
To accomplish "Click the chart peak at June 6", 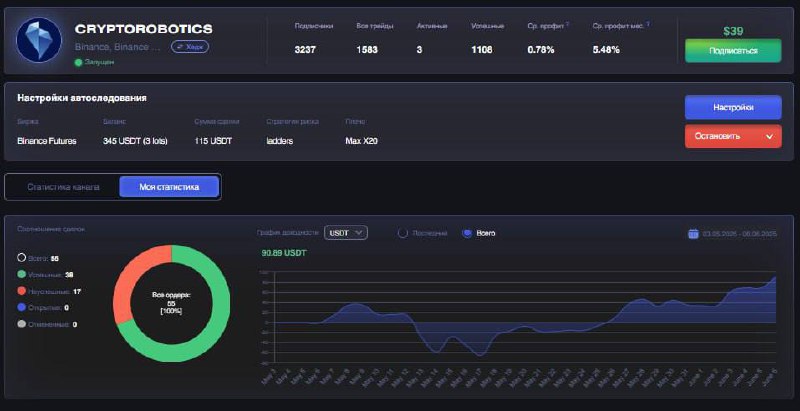I will click(x=775, y=277).
